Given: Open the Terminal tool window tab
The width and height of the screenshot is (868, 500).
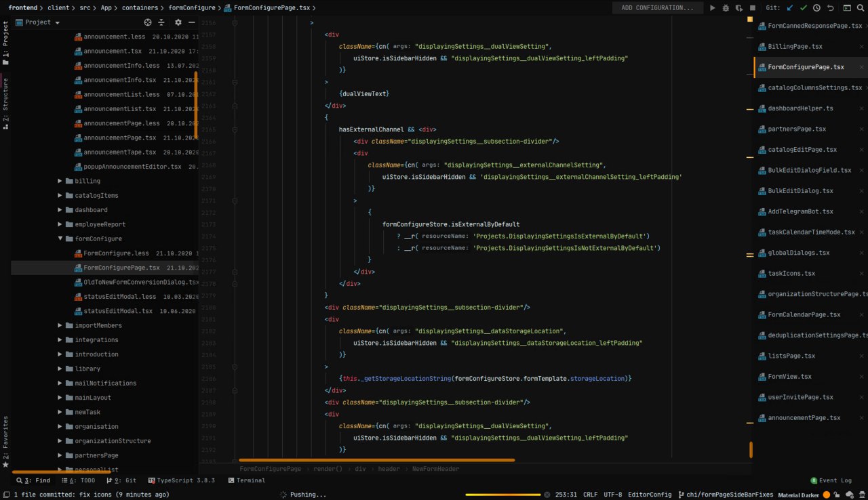Looking at the screenshot, I should 246,480.
